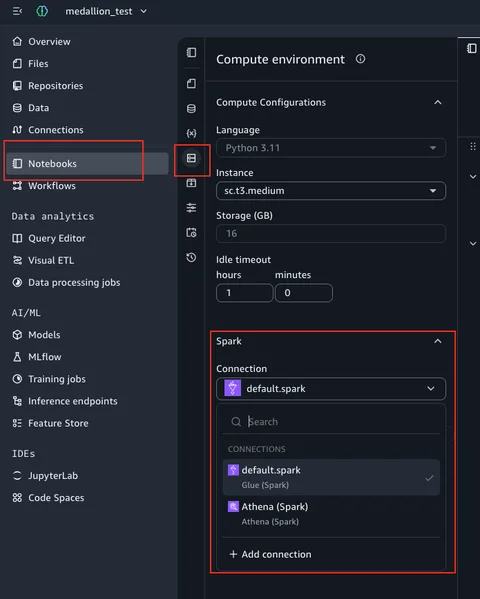Collapse the Spark section
The width and height of the screenshot is (480, 599).
438,341
